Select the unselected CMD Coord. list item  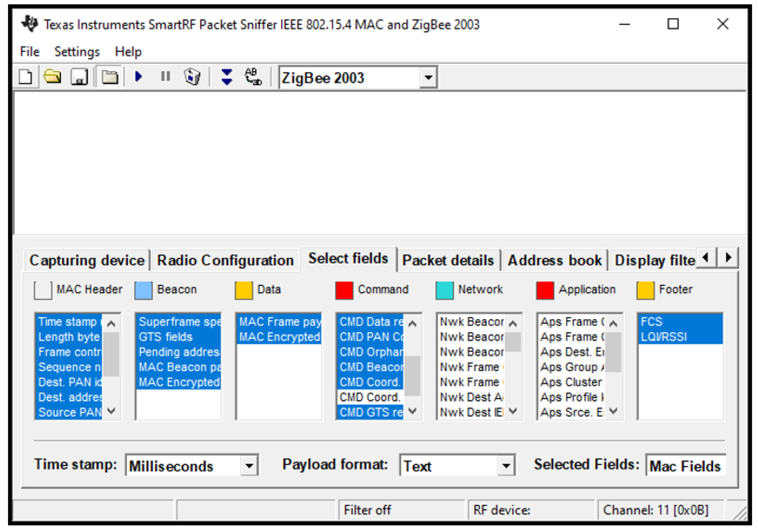(x=370, y=397)
